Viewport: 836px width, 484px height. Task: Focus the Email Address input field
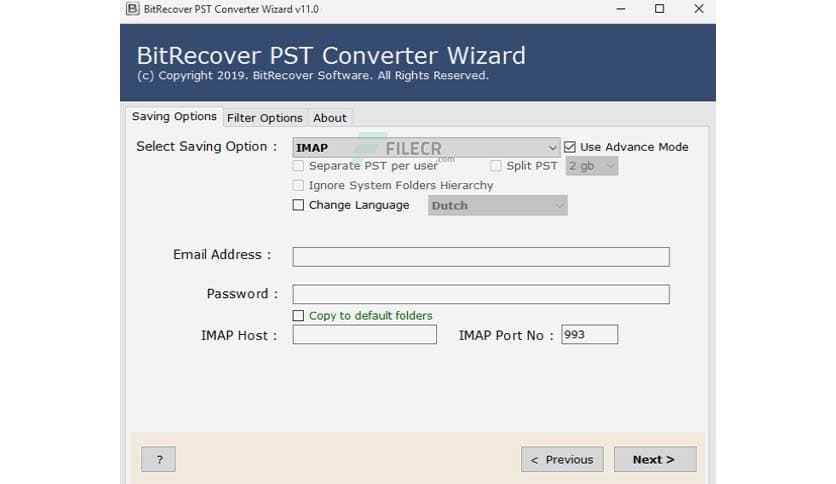tap(481, 256)
